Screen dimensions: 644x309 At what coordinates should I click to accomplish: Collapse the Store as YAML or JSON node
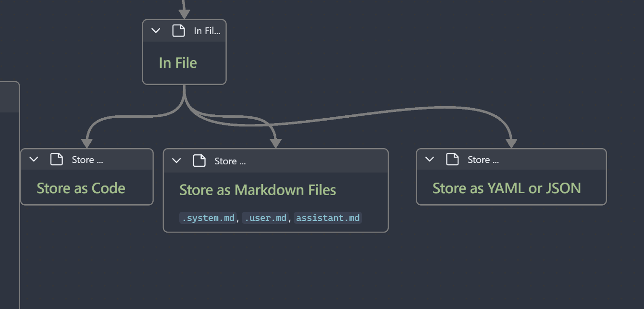430,160
